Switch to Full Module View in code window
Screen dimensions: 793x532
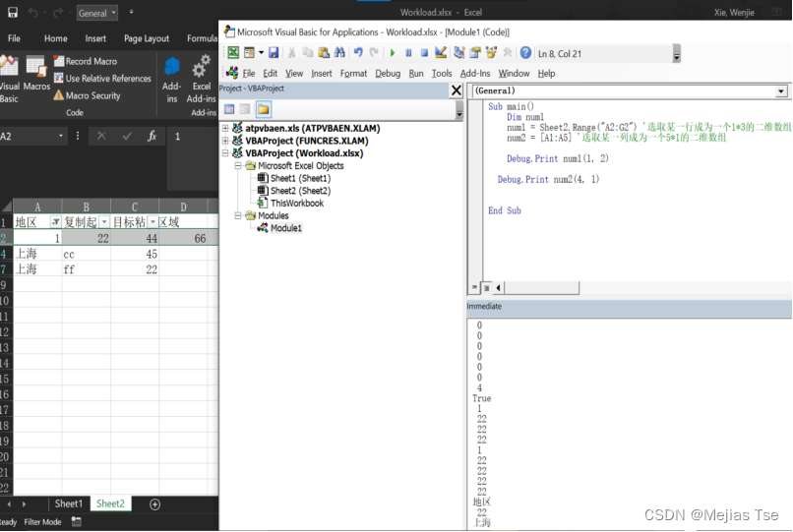coord(486,288)
